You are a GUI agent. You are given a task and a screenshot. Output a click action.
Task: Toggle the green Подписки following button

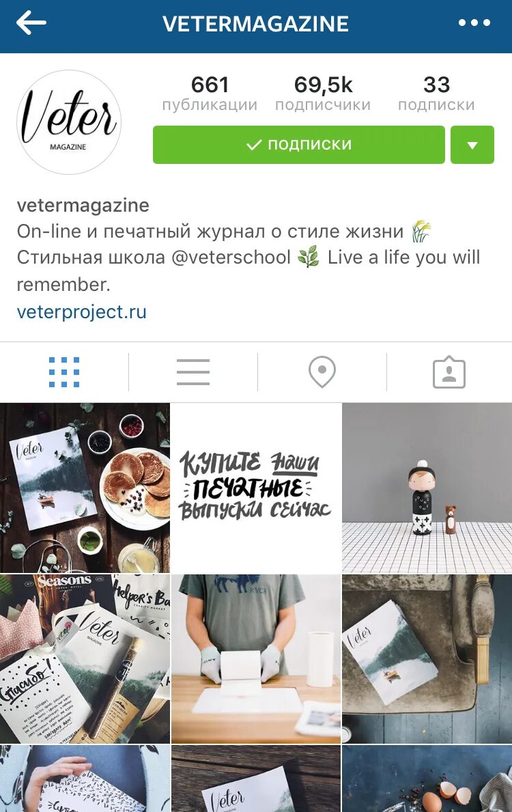point(299,145)
